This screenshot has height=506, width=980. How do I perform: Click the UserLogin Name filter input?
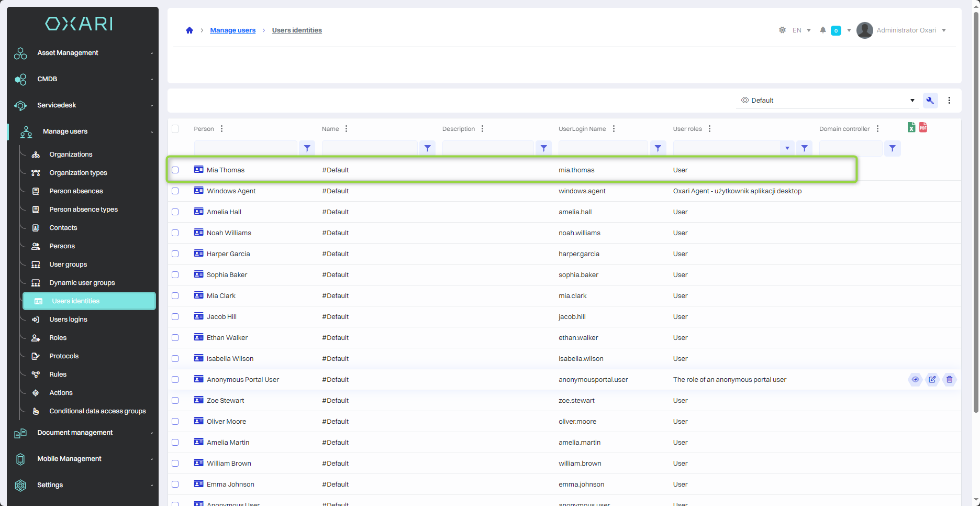pyautogui.click(x=603, y=149)
